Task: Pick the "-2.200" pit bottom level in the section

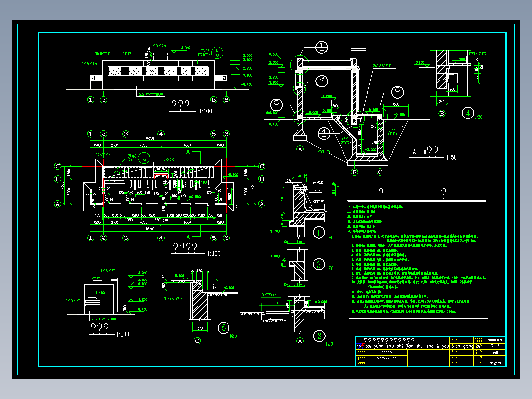Action: tap(371, 150)
